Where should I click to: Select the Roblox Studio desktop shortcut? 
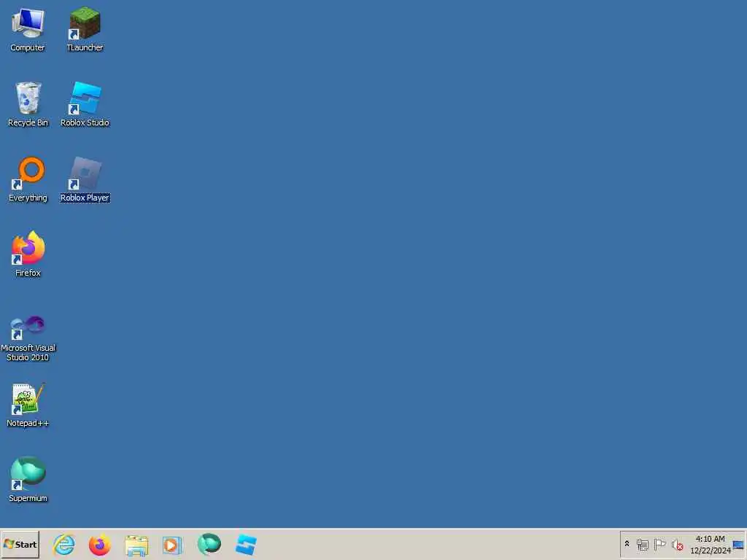(x=85, y=104)
